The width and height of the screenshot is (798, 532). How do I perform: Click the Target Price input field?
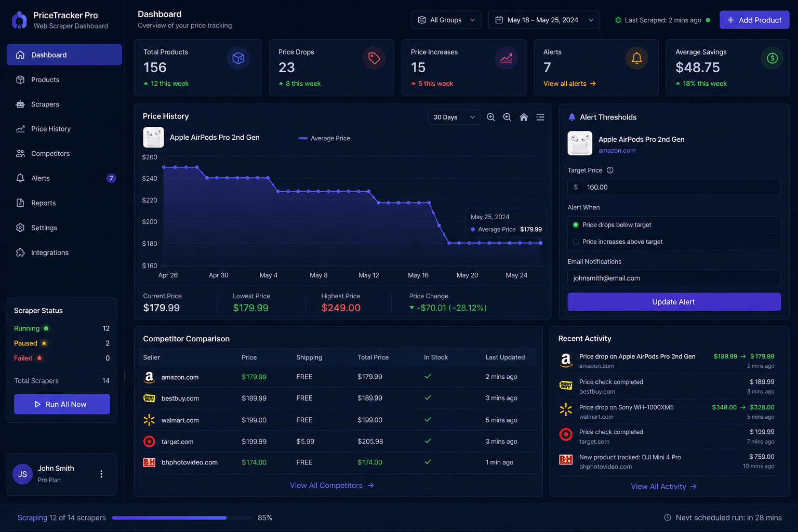(x=674, y=187)
